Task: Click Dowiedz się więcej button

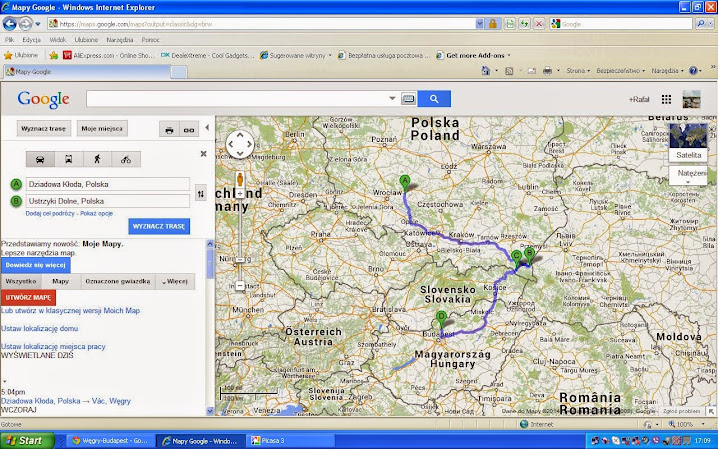Action: (36, 265)
